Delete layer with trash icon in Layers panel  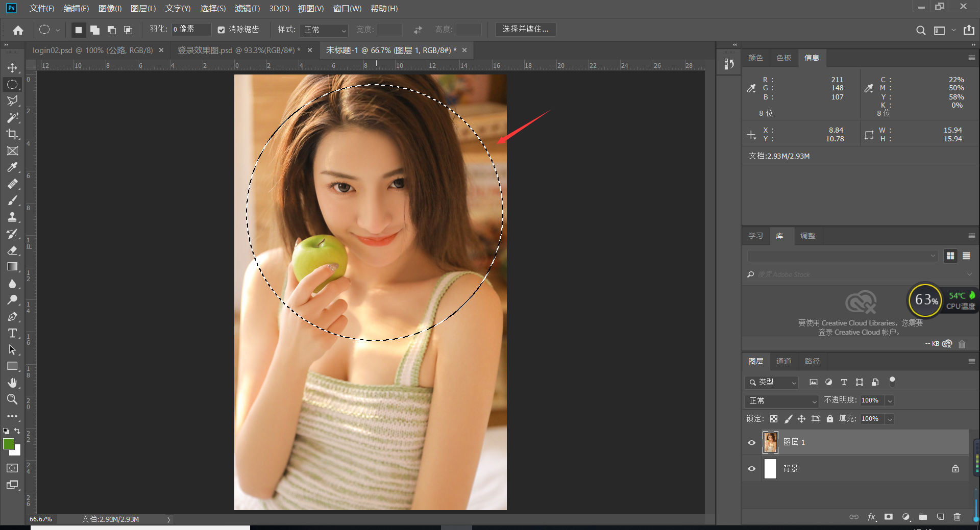point(957,517)
